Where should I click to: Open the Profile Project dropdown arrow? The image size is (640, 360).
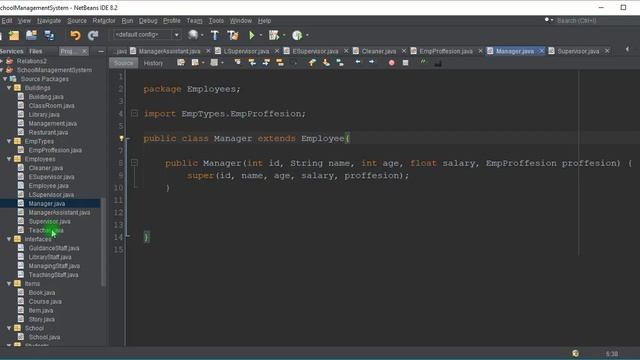(x=307, y=36)
